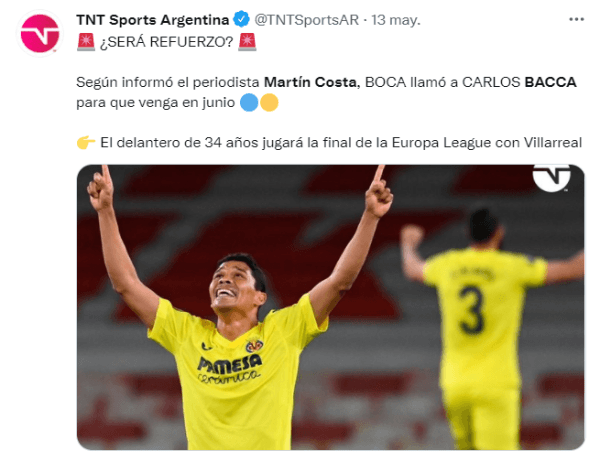Visit the @TNTSportsAR handle link
This screenshot has width=600, height=462.
(307, 20)
